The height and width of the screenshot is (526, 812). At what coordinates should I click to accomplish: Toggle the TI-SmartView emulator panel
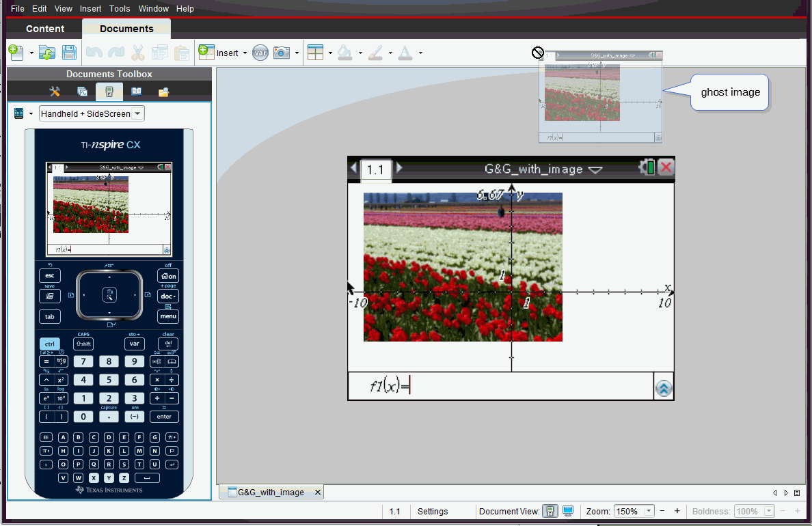[109, 92]
